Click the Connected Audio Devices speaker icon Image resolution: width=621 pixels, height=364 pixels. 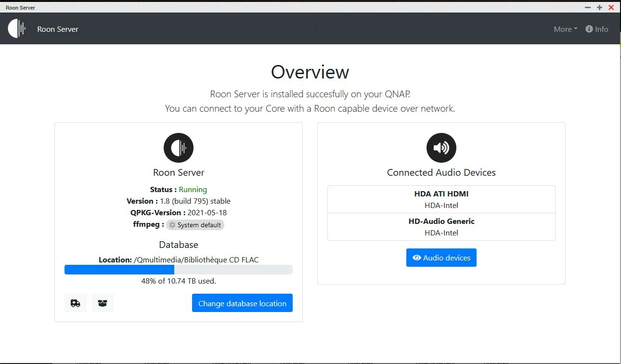(x=441, y=148)
